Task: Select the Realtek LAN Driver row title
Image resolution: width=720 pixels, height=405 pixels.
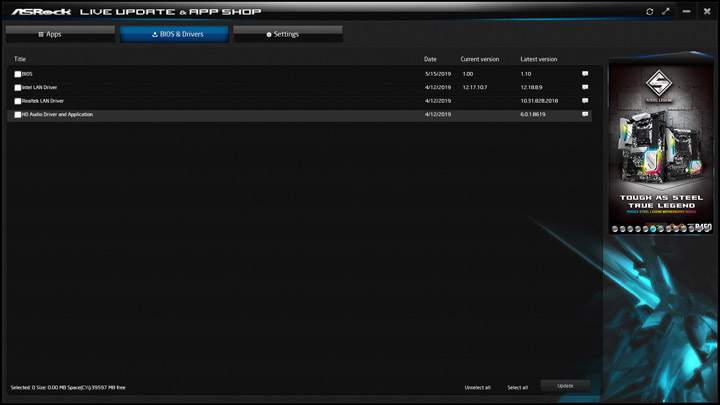Action: [x=43, y=101]
